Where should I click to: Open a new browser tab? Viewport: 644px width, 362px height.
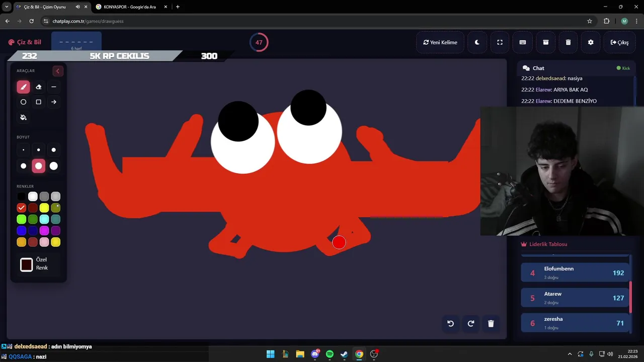point(178,7)
